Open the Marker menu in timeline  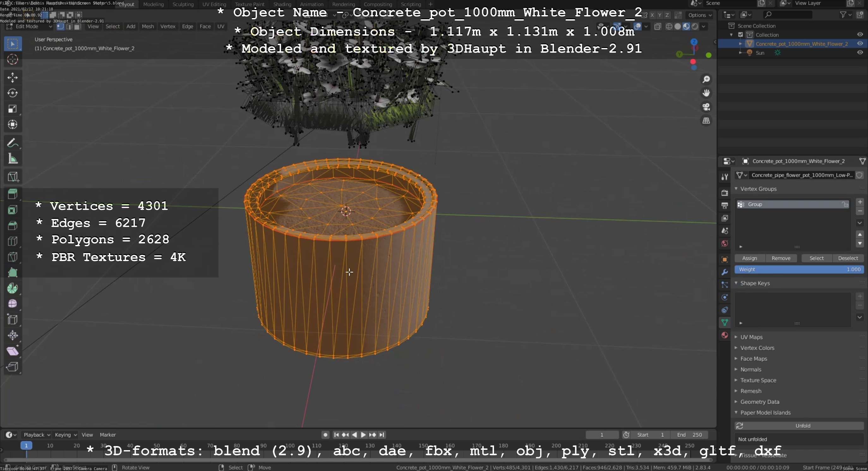(x=108, y=435)
